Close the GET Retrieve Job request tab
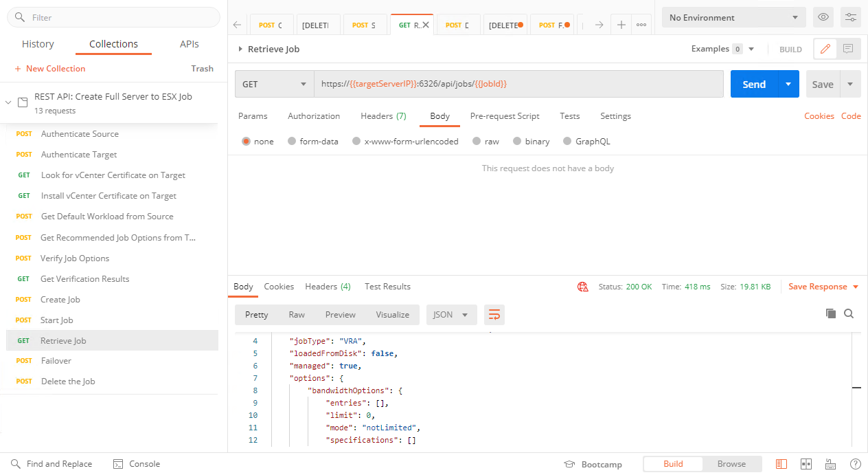 426,25
